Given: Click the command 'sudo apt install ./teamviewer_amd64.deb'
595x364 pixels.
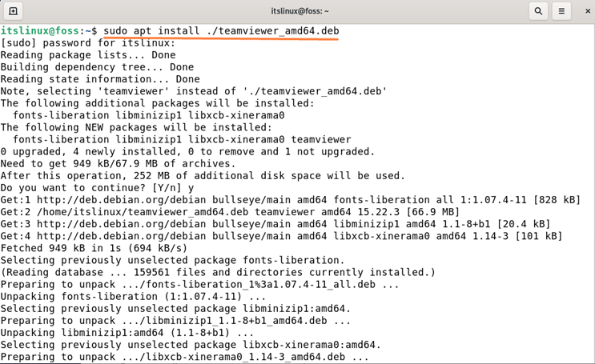Looking at the screenshot, I should coord(221,30).
